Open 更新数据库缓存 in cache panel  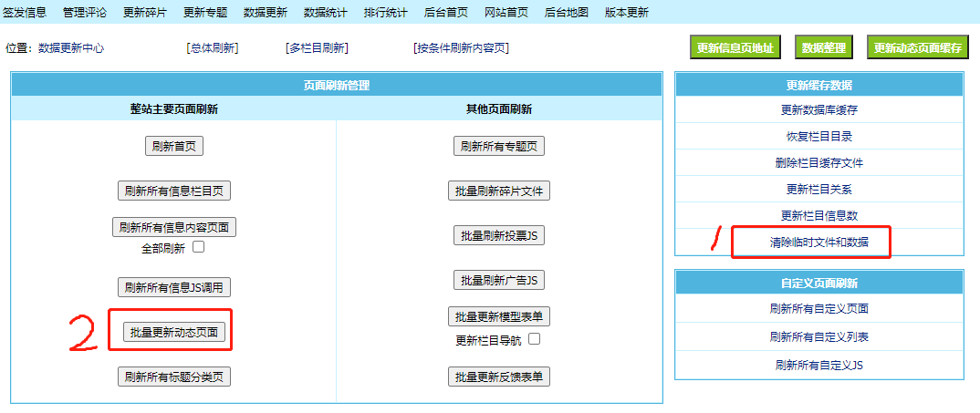[x=818, y=110]
